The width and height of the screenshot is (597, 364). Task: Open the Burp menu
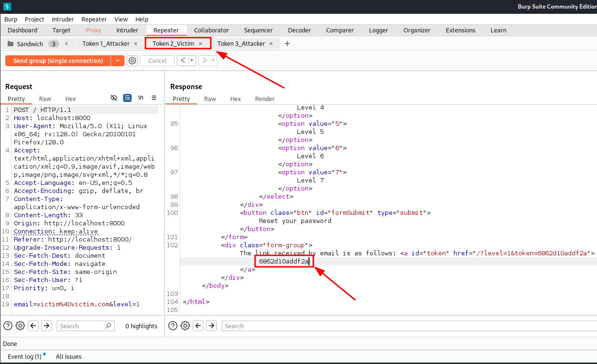coord(10,19)
